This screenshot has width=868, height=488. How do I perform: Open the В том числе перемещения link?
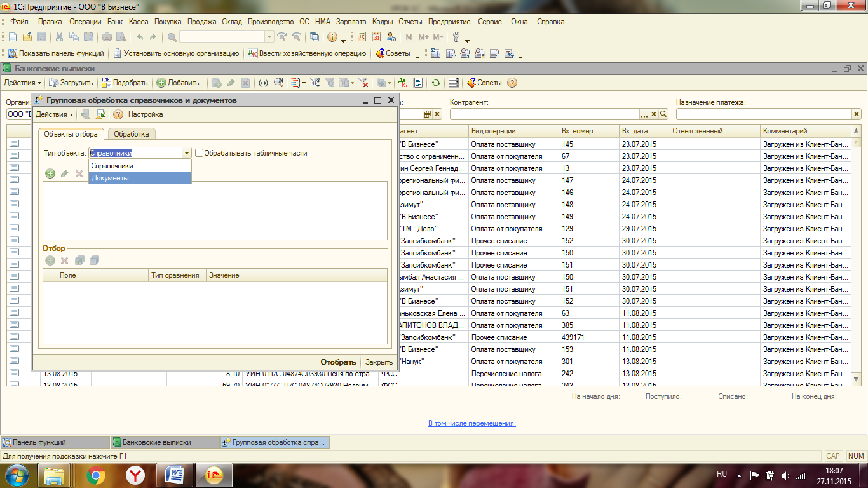point(472,423)
